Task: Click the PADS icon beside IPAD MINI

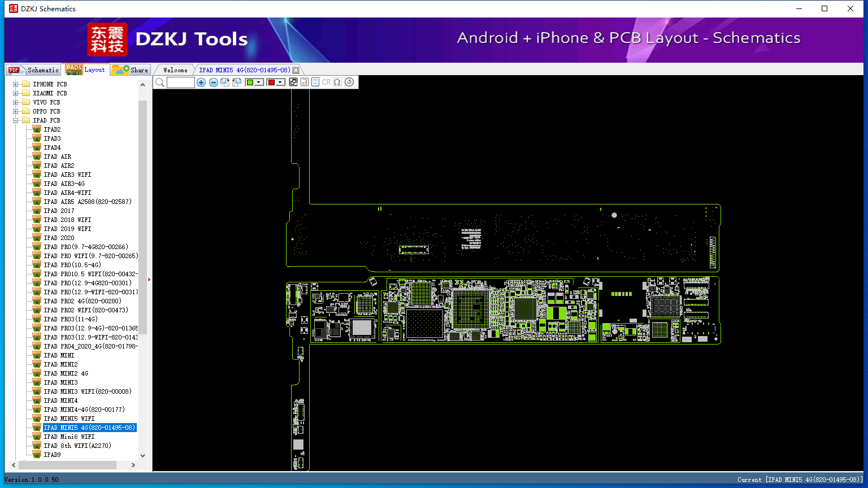Action: 37,355
